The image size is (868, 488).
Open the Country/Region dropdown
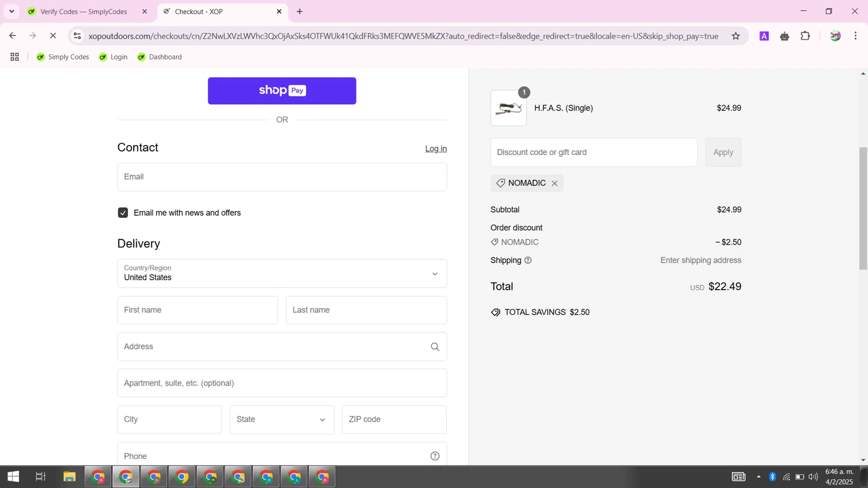click(x=282, y=273)
